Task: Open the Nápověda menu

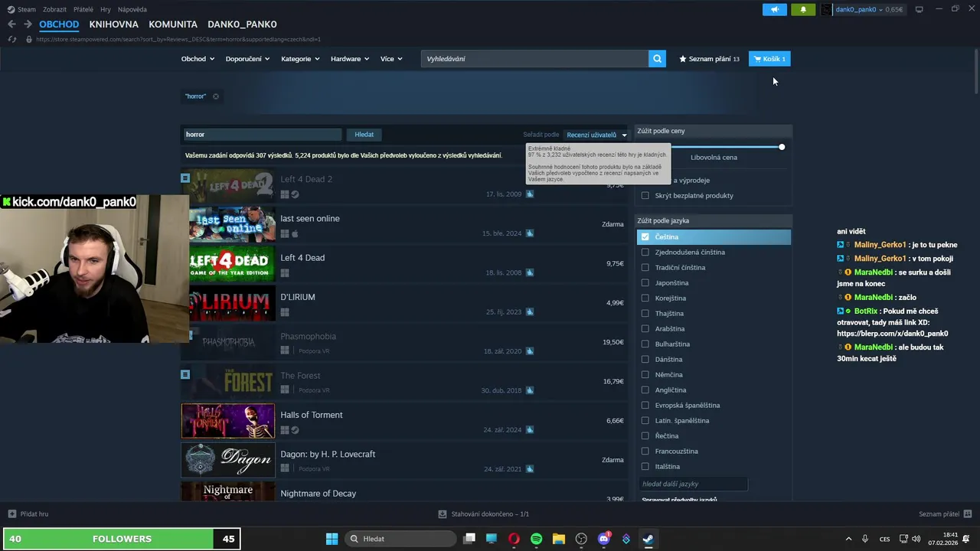Action: click(132, 9)
